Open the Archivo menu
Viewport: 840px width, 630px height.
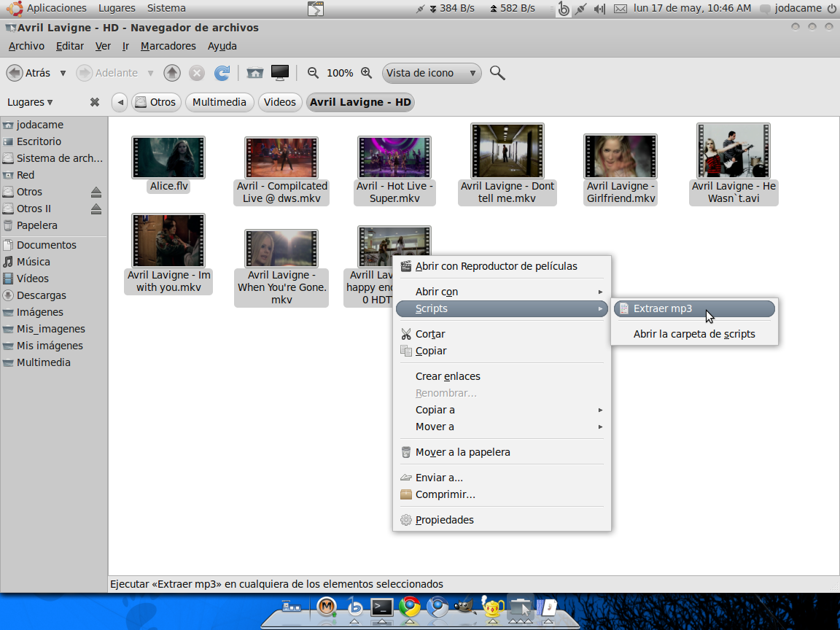(x=26, y=46)
